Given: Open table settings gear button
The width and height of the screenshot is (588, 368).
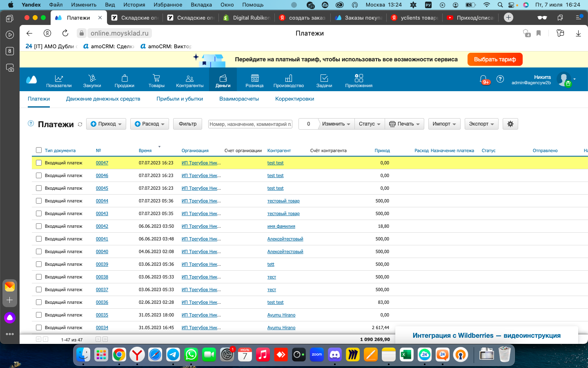Looking at the screenshot, I should coord(510,124).
